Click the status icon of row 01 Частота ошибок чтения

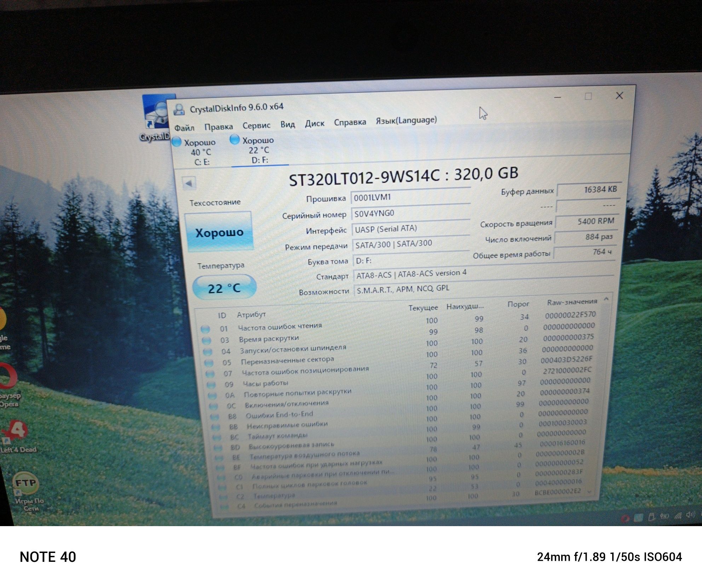(x=205, y=329)
